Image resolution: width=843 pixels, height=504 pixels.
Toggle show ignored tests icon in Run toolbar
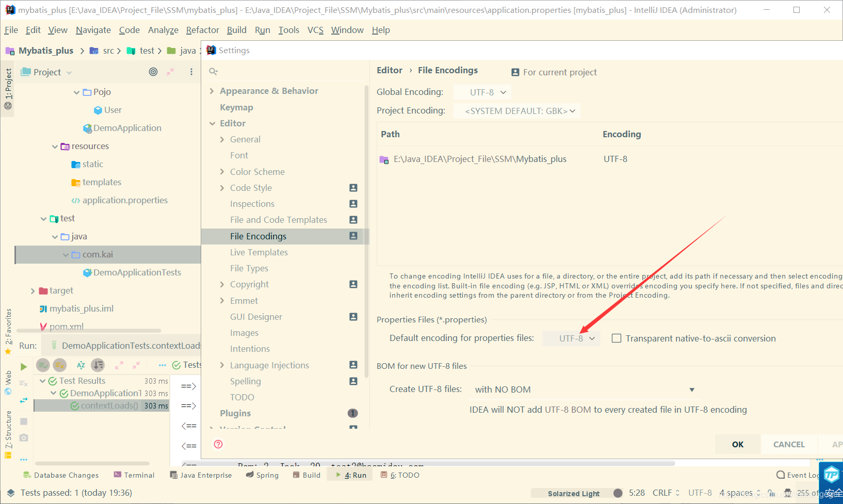[60, 365]
